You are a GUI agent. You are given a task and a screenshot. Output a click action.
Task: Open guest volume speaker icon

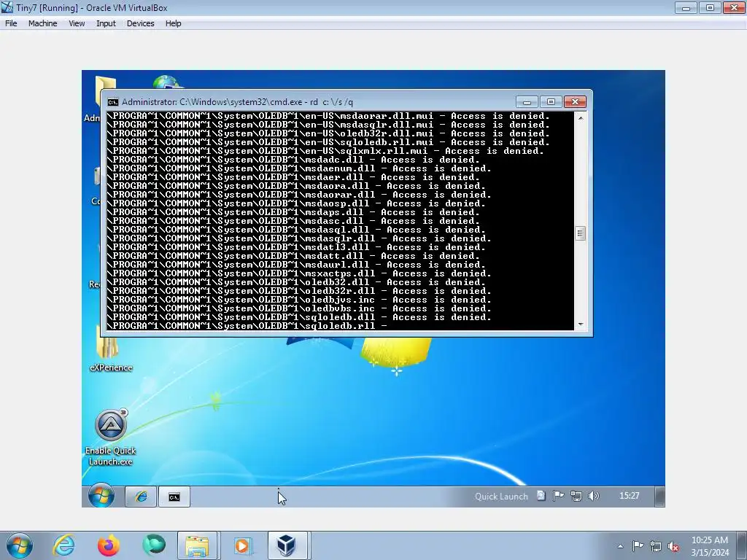click(594, 496)
